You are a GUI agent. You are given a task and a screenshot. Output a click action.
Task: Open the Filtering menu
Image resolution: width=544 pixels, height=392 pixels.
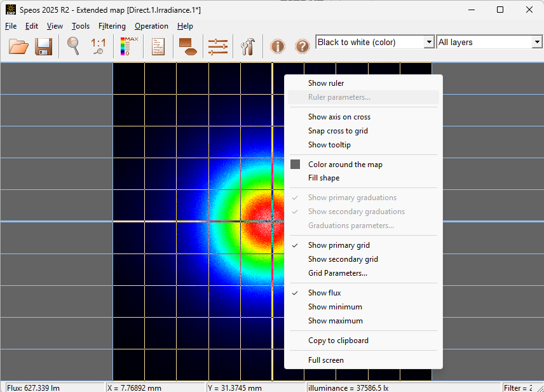click(x=112, y=26)
